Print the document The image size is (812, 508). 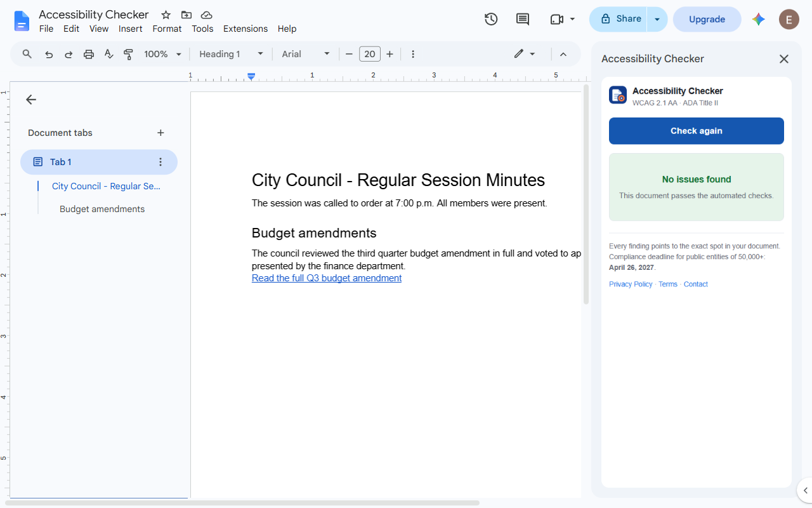point(89,54)
